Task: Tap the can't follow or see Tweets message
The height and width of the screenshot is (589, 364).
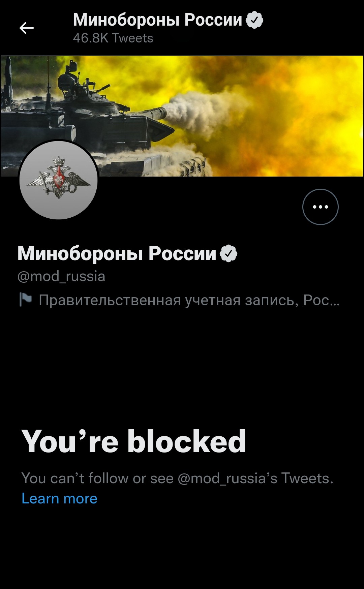Action: point(177,478)
